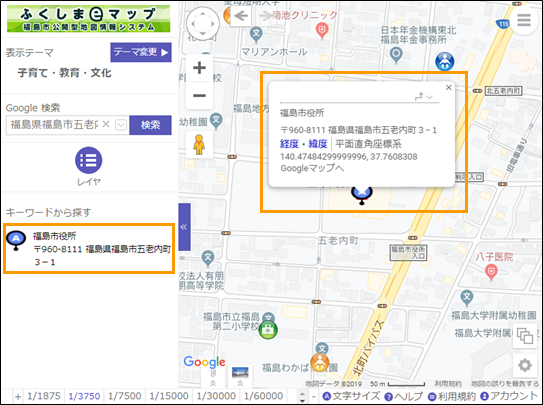Select the 福島市役所 search result
Image resolution: width=543 pixels, height=405 pixels.
(89, 249)
